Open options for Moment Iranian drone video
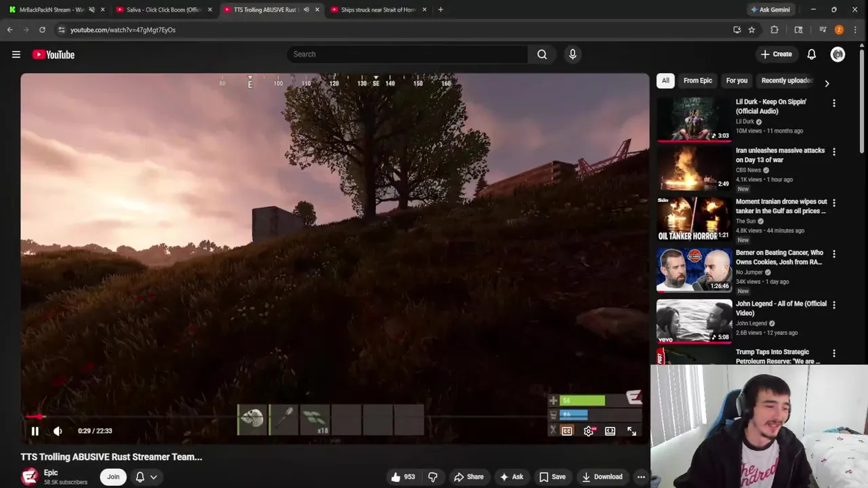868x488 pixels. pos(834,203)
